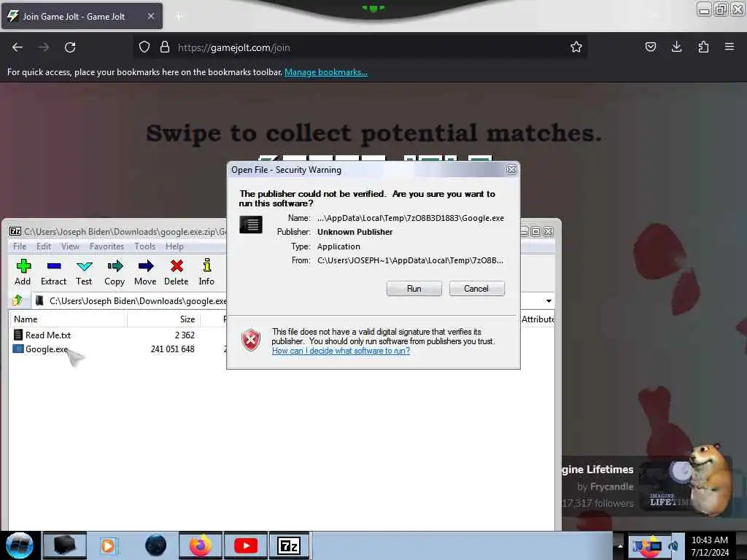Open the black folder taskbar icon
Screen dimensions: 747x560
pos(64,545)
